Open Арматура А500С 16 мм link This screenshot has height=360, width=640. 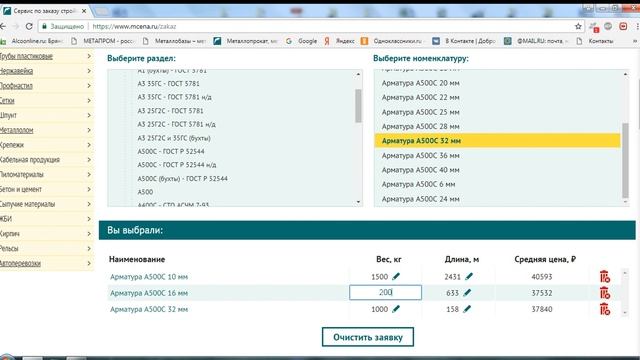[x=149, y=293]
